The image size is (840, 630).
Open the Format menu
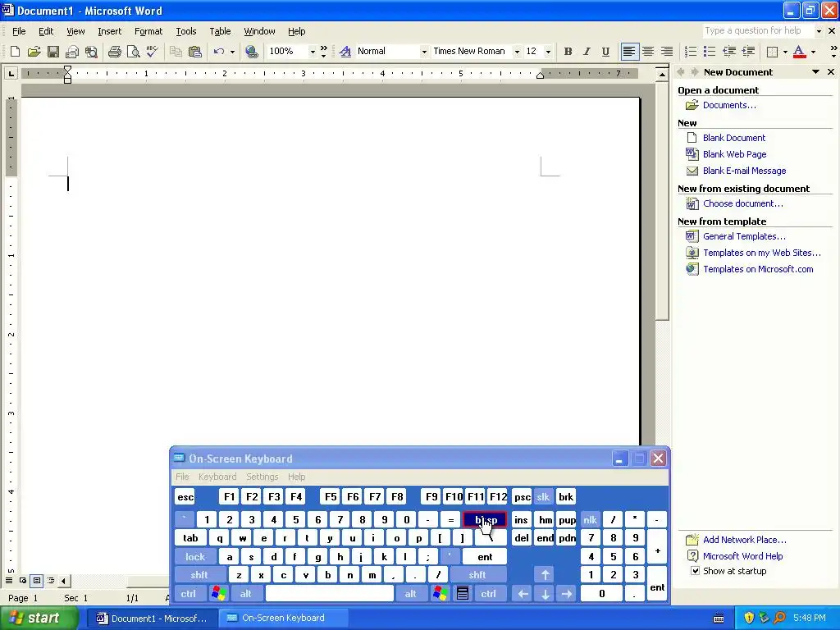coord(148,32)
